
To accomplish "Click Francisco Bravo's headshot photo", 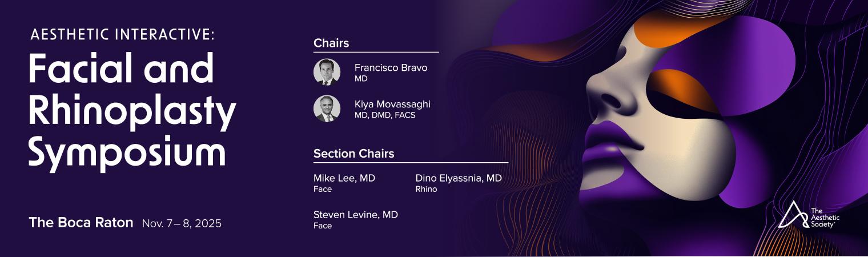I will coord(327,72).
